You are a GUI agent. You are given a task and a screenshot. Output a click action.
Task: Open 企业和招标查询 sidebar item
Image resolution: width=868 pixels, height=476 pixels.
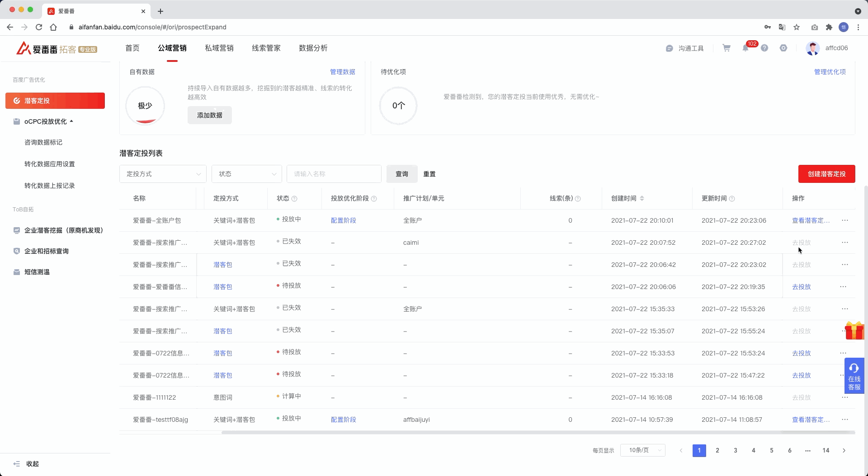click(42, 251)
